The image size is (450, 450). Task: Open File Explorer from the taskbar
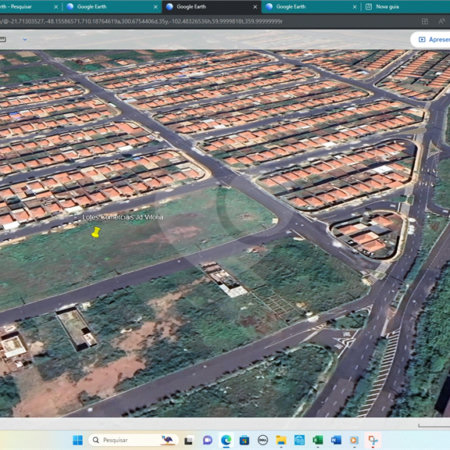(281, 440)
